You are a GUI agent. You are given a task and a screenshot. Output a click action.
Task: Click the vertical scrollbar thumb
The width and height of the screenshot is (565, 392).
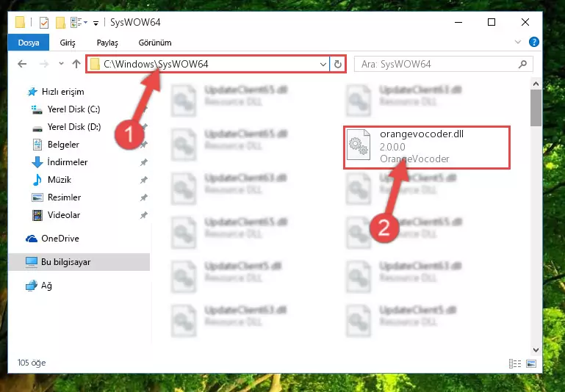tap(536, 108)
